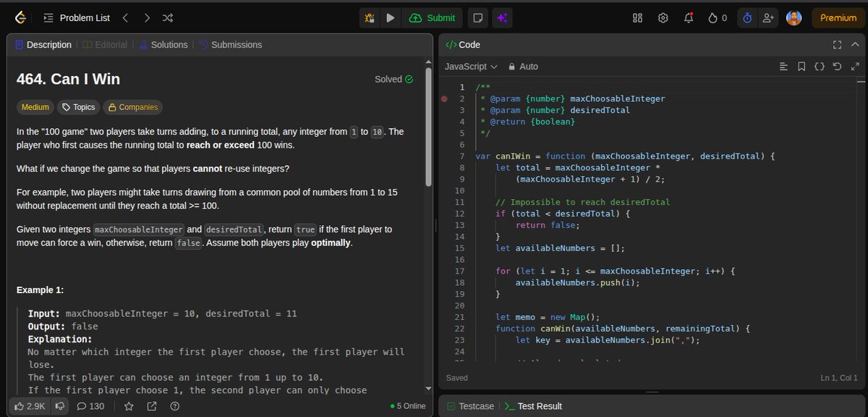This screenshot has width=868, height=417.
Task: Expand the Topics tag
Action: pos(78,107)
